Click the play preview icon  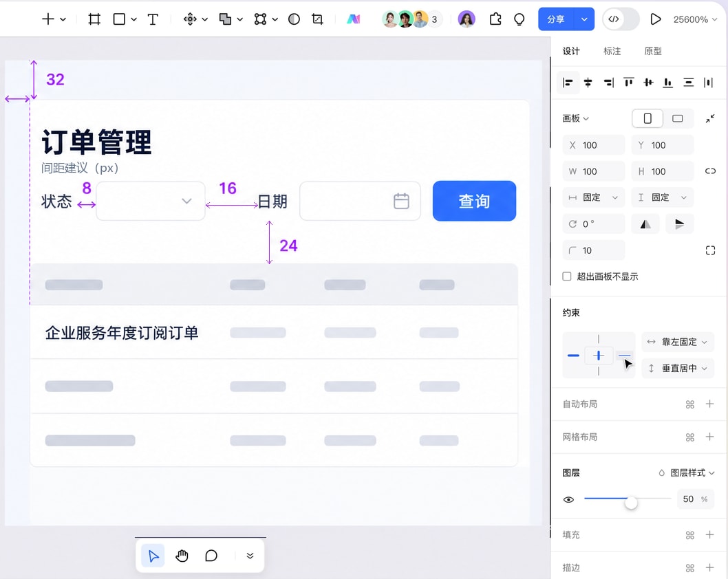(x=655, y=19)
